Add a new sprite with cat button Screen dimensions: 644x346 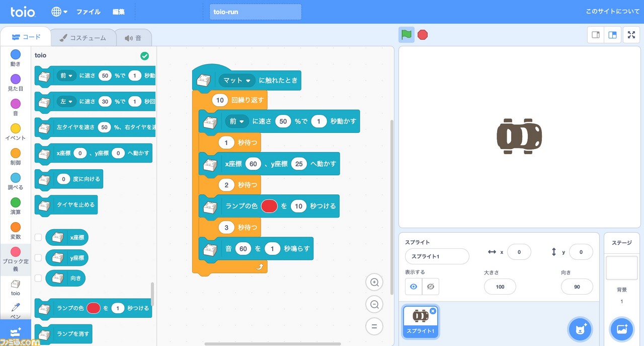click(580, 329)
